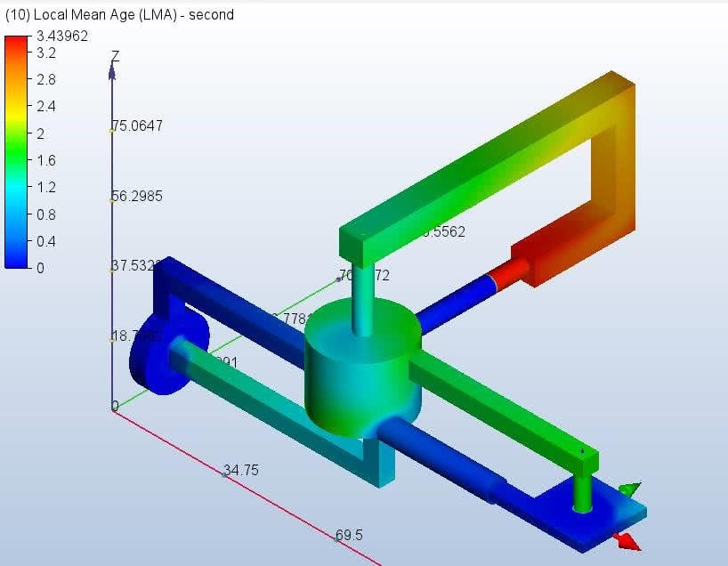Screen dimensions: 728x566
Task: Click the color legend gradient bar
Action: [16, 152]
